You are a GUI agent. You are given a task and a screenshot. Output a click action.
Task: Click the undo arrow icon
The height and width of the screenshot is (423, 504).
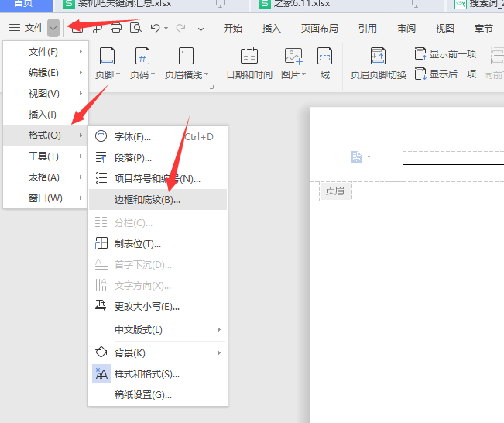point(155,28)
